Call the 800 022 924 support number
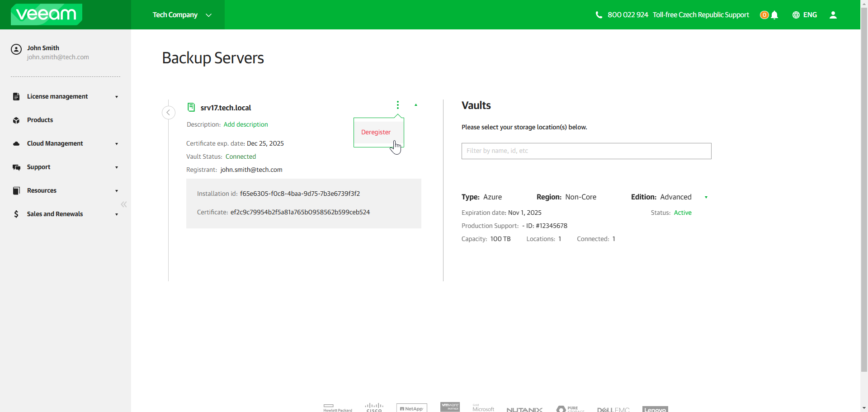This screenshot has width=868, height=412. point(628,15)
